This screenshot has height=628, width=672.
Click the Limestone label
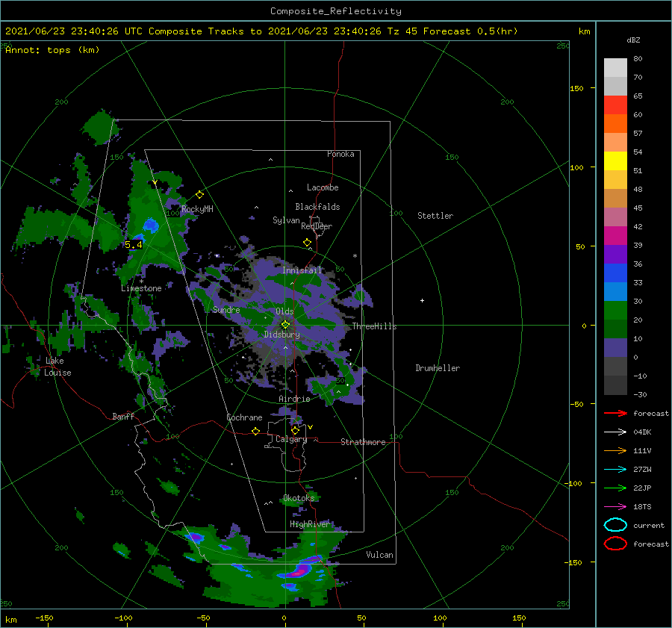coord(141,288)
